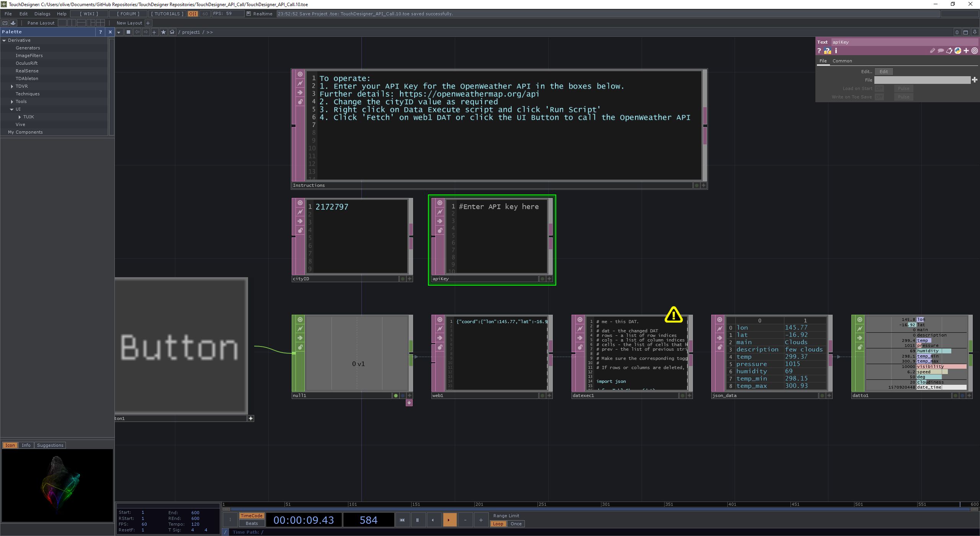Viewport: 980px width, 536px height.
Task: Set range limit to Once
Action: pos(516,524)
